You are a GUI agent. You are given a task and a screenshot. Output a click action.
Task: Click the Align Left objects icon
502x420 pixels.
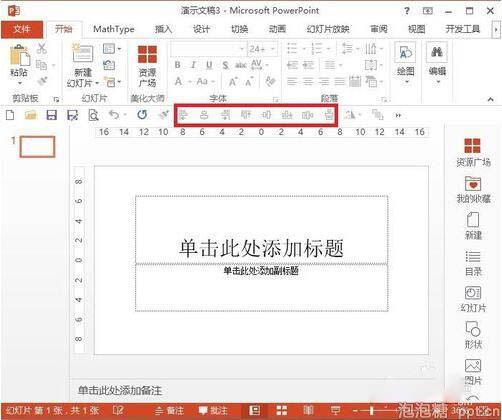pos(183,115)
